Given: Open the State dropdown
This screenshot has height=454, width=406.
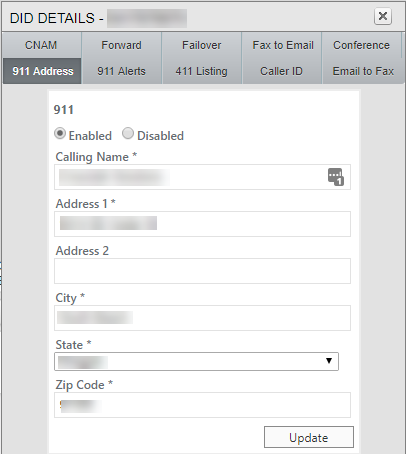Looking at the screenshot, I should 196,361.
